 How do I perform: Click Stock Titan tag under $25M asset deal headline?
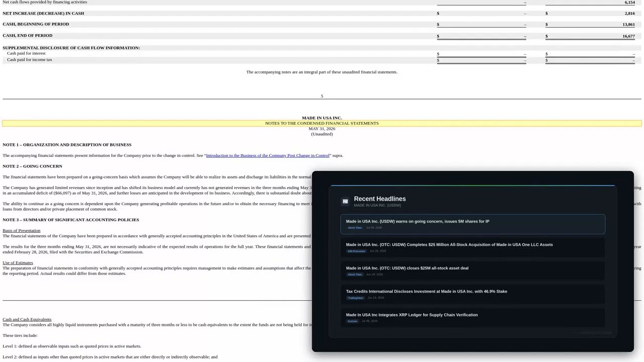click(x=355, y=275)
